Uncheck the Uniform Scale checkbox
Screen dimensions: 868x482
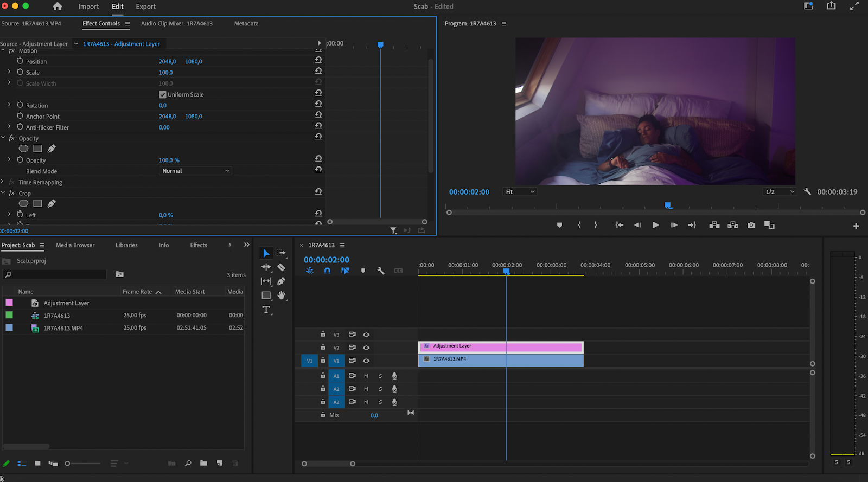(x=163, y=94)
